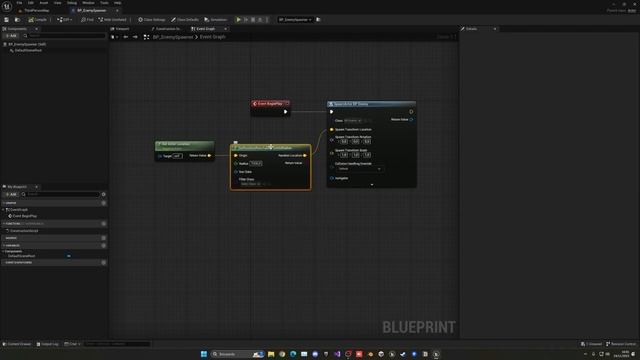The width and height of the screenshot is (640, 360).
Task: Open the Content Drawer
Action: coord(17,344)
